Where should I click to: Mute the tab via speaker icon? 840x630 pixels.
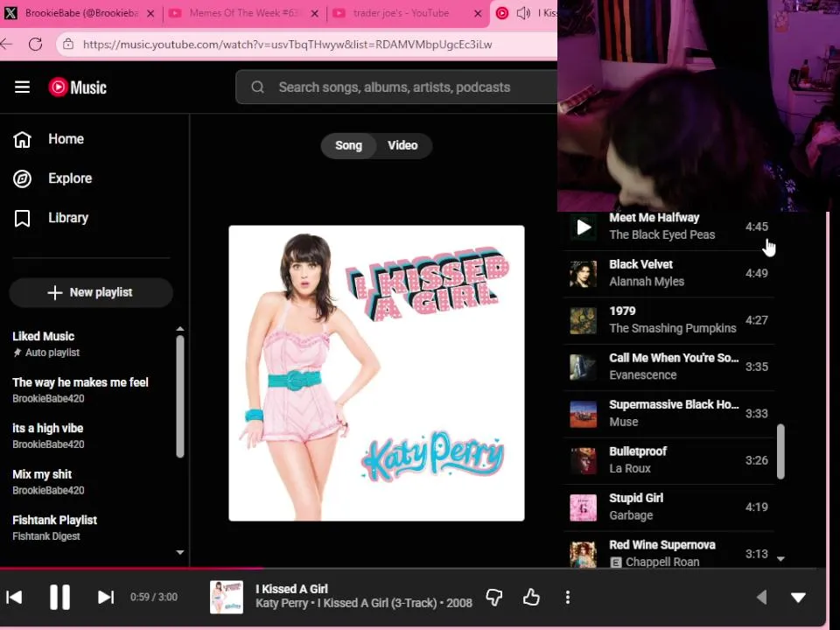(524, 13)
